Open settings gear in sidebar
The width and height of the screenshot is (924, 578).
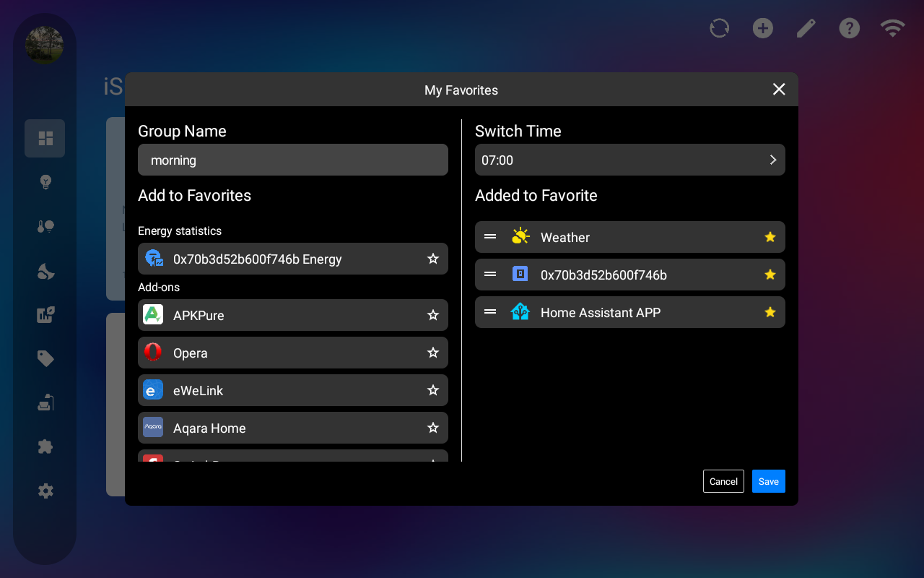[x=45, y=491]
